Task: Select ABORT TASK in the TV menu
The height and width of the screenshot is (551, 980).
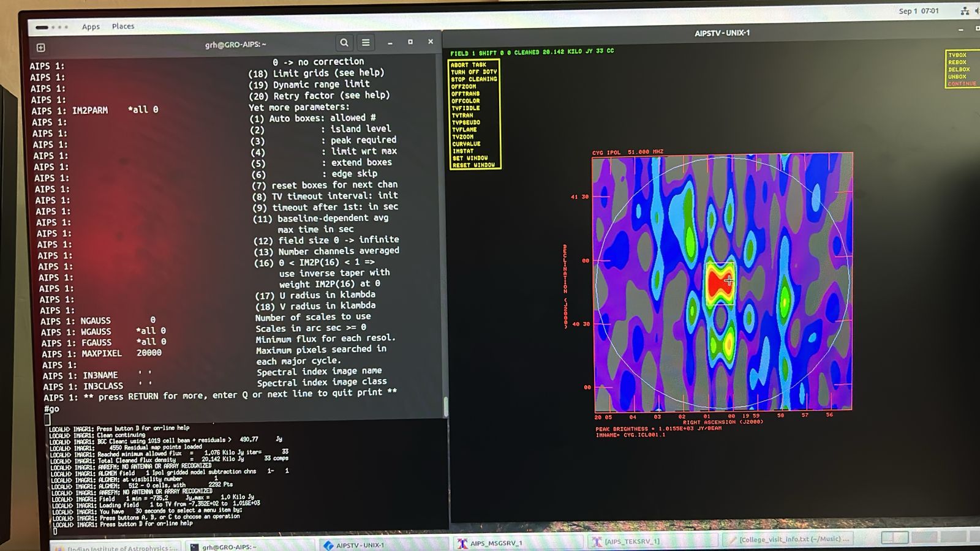Action: tap(469, 65)
